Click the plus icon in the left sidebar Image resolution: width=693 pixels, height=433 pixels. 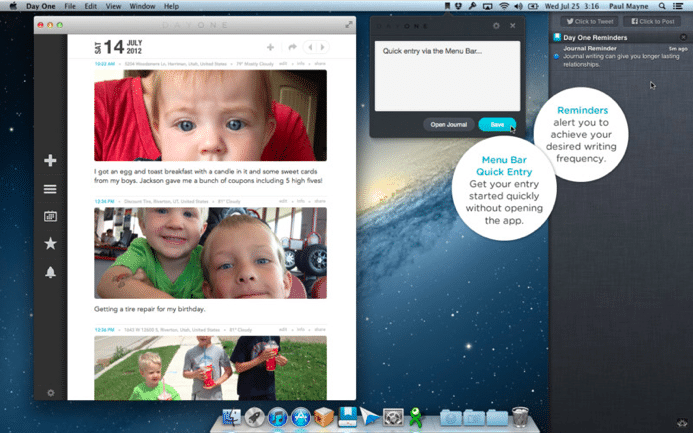(x=50, y=161)
